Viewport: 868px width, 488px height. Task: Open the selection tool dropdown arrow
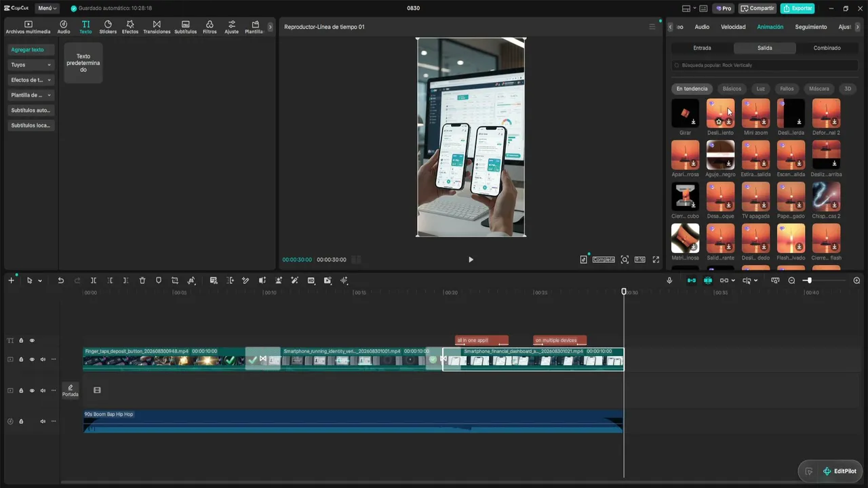tap(40, 281)
